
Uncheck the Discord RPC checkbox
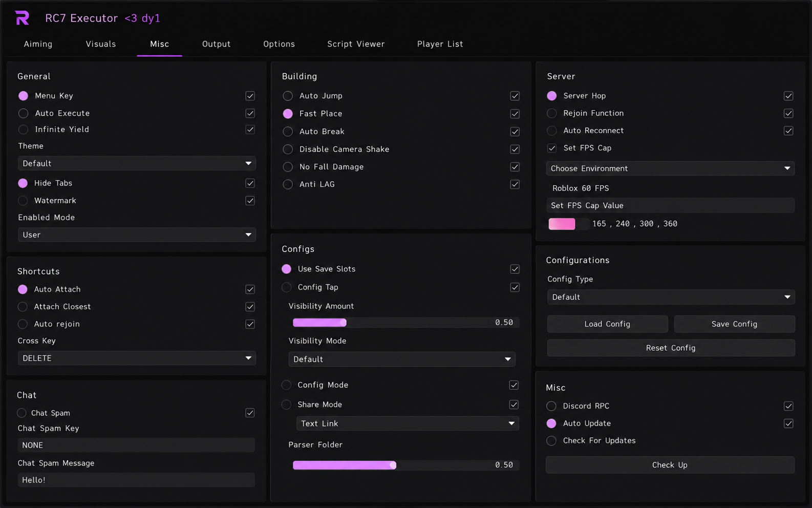[x=788, y=406]
